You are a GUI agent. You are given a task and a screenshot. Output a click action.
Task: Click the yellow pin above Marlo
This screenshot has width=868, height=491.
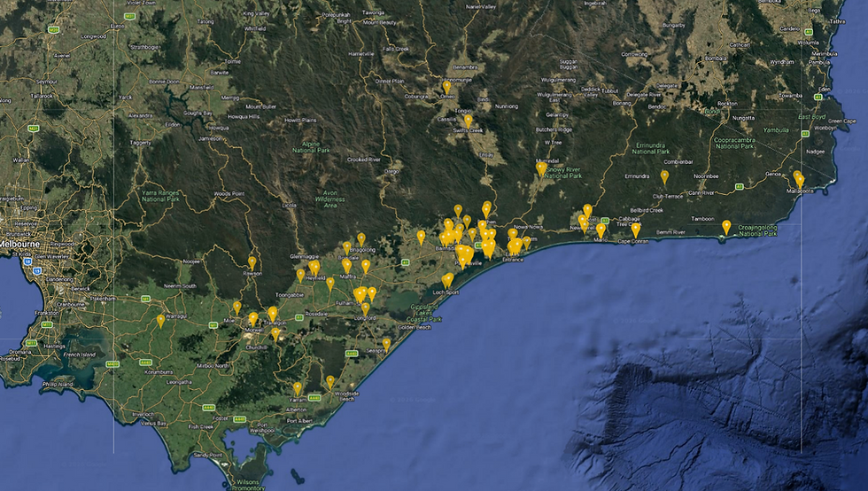pyautogui.click(x=601, y=230)
